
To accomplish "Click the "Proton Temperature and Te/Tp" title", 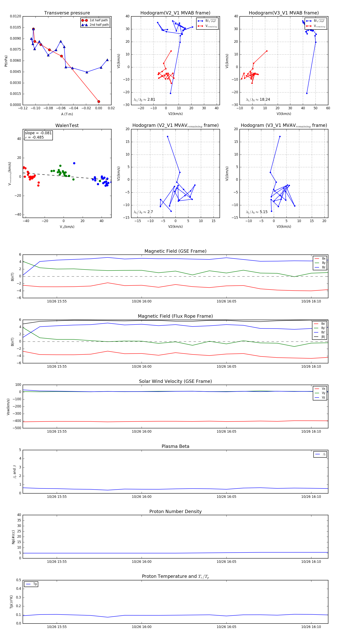I will [175, 576].
